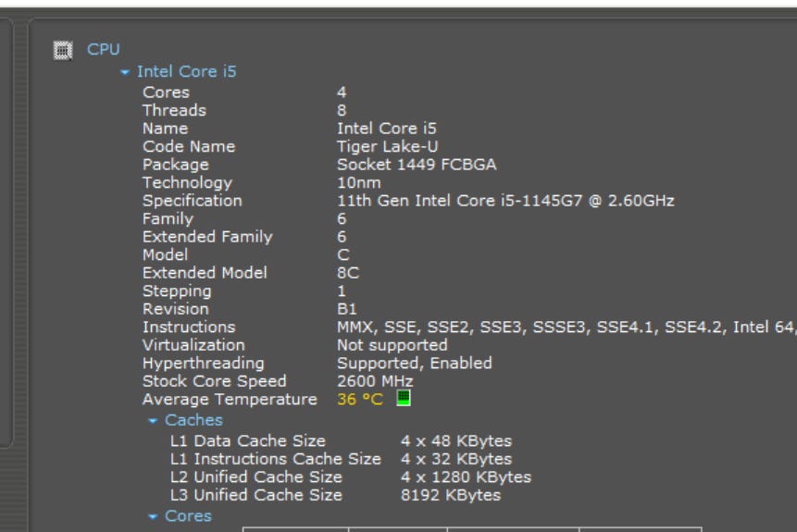Click the L1 Data Cache Size label
This screenshot has width=797, height=532.
click(248, 441)
